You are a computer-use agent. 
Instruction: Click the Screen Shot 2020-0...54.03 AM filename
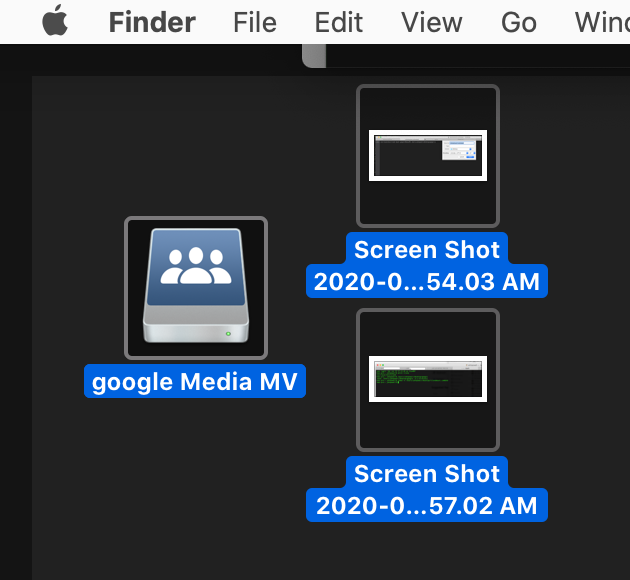[427, 265]
